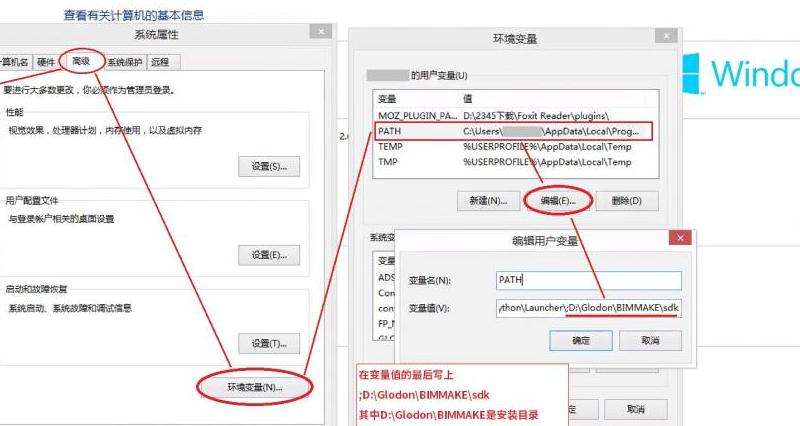Screen dimensions: 800x426
Task: Click 设置(S) under 性能
Action: point(269,166)
